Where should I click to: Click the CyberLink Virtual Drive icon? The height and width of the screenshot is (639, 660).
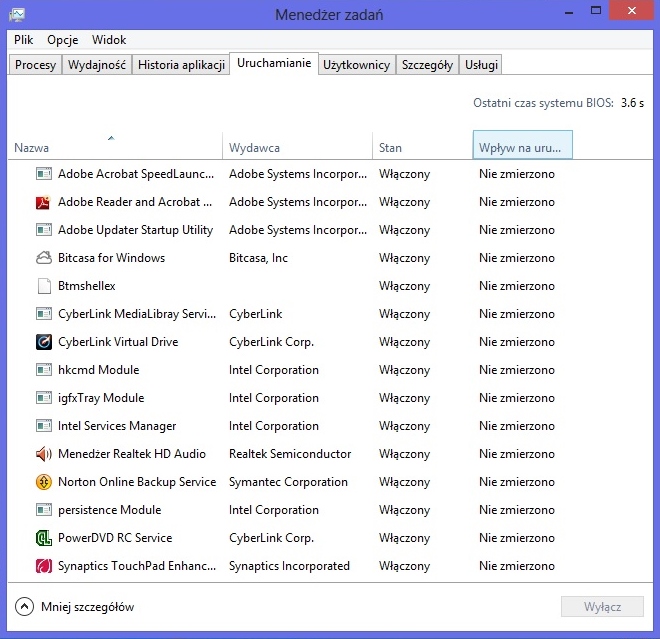pyautogui.click(x=44, y=342)
